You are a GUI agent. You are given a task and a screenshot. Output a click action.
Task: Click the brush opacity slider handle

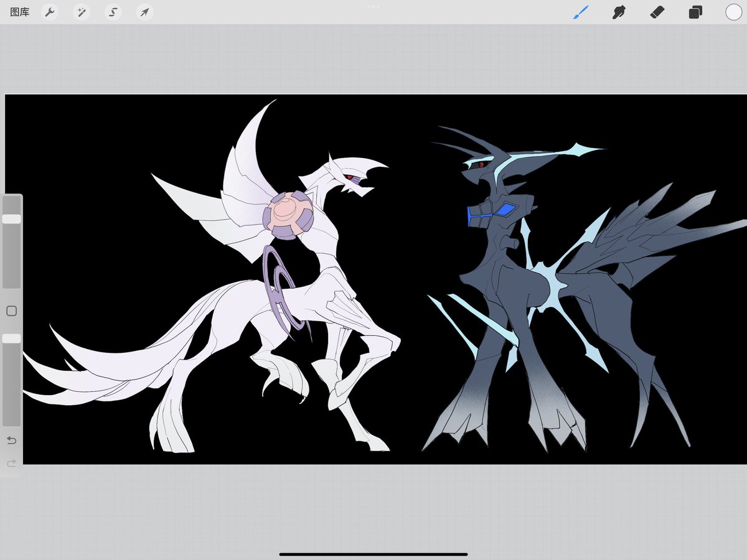pos(11,338)
